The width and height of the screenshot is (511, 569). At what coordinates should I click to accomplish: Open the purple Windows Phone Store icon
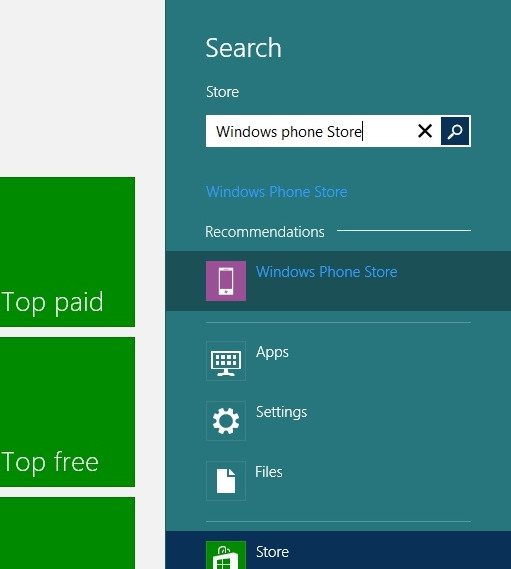pyautogui.click(x=226, y=281)
